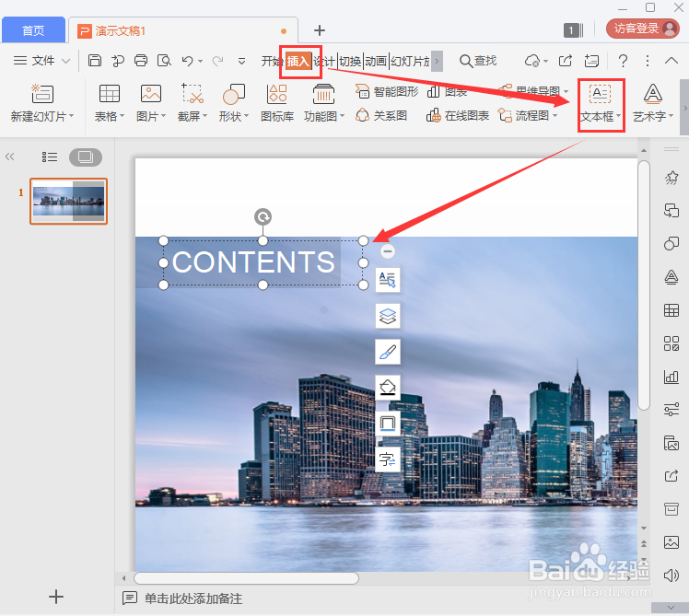Expand the 新建幻灯片 dropdown arrow
The image size is (689, 616).
coord(71,116)
